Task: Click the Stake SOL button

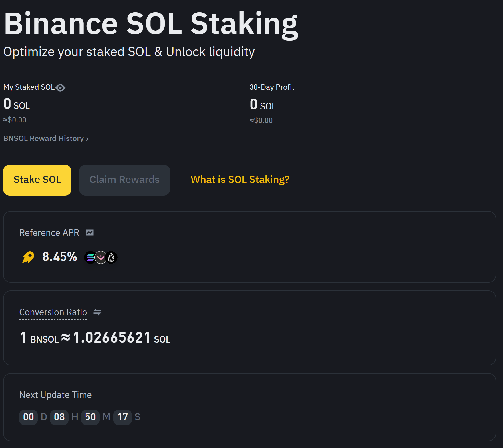Action: click(37, 180)
